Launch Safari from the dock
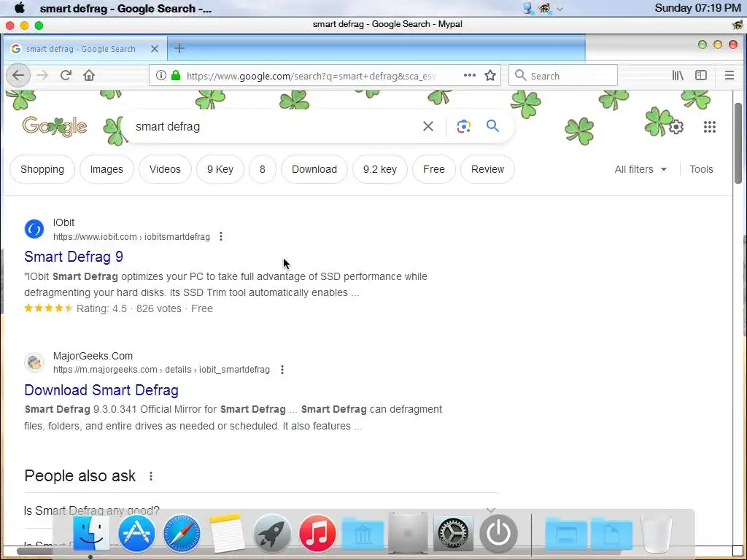The height and width of the screenshot is (560, 747). (x=182, y=534)
